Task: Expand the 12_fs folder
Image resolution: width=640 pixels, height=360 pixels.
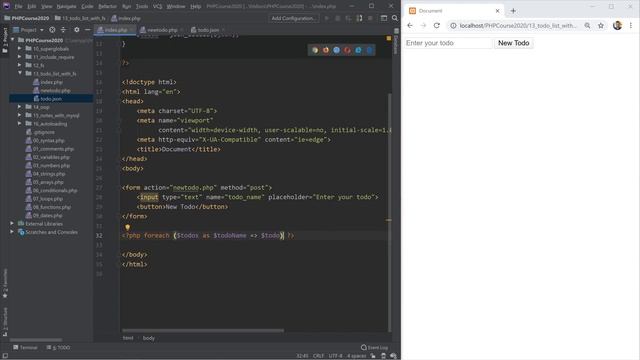Action: (20, 65)
